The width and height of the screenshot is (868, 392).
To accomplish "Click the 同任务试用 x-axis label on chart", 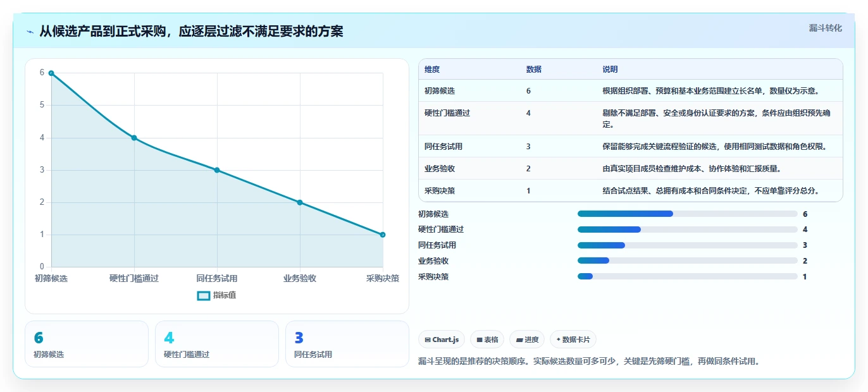I will tap(217, 279).
